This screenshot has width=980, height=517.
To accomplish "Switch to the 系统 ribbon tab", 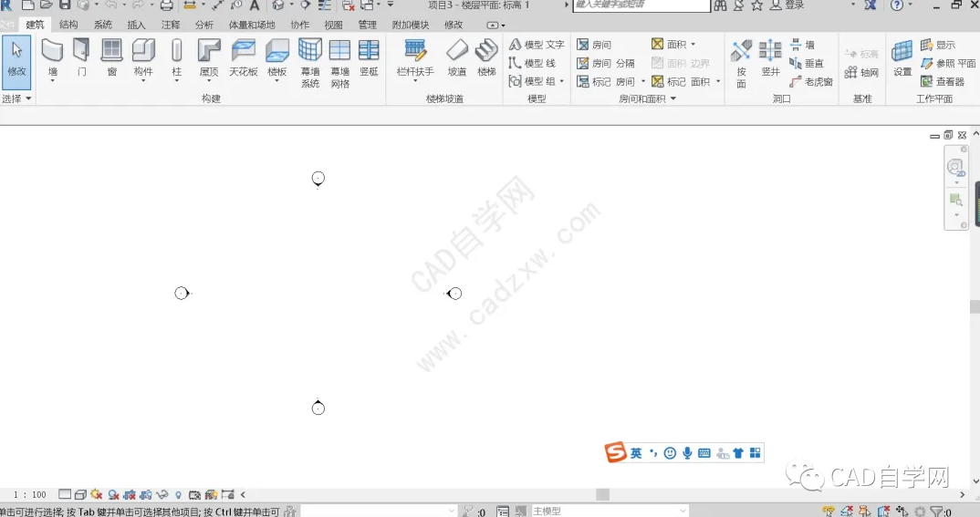I will click(102, 25).
